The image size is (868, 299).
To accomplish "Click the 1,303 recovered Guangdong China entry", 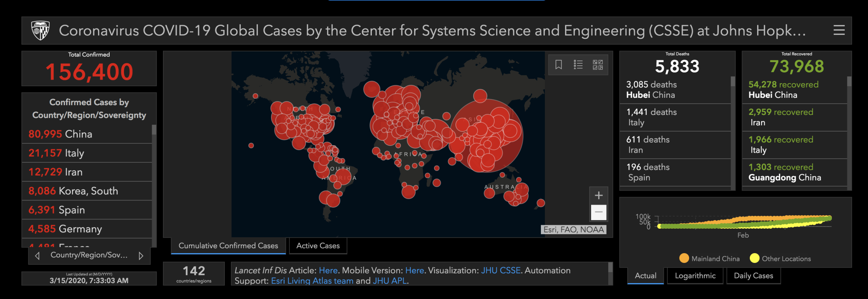I will pyautogui.click(x=794, y=172).
